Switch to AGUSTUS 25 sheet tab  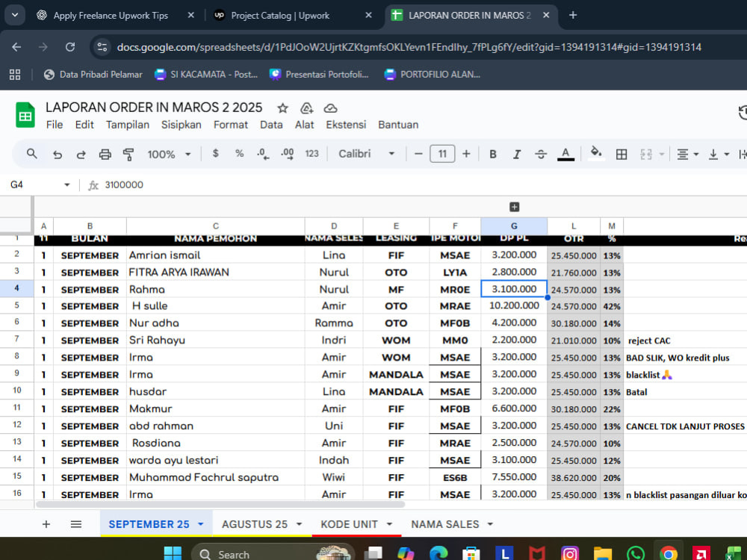coord(255,524)
